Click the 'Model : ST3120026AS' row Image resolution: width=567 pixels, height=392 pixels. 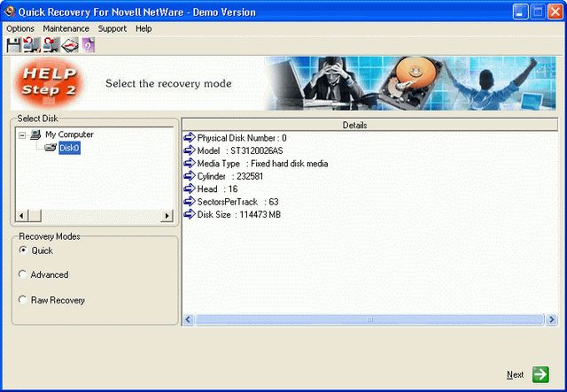click(x=240, y=150)
